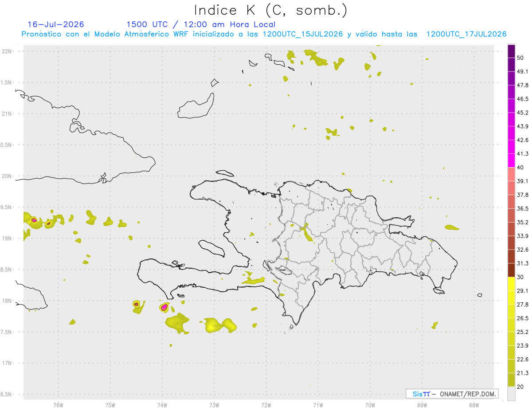Click the latitude label "21N"
532x411 pixels.
pyautogui.click(x=7, y=114)
